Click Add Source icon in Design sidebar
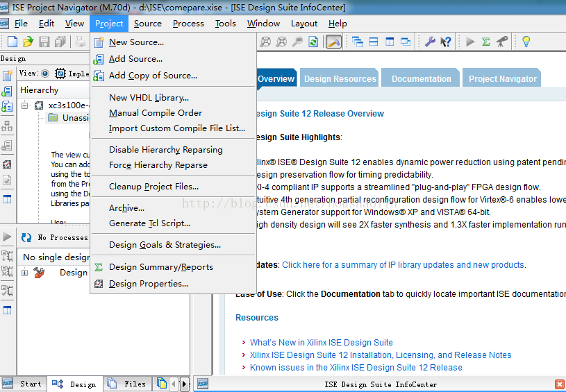 click(7, 91)
